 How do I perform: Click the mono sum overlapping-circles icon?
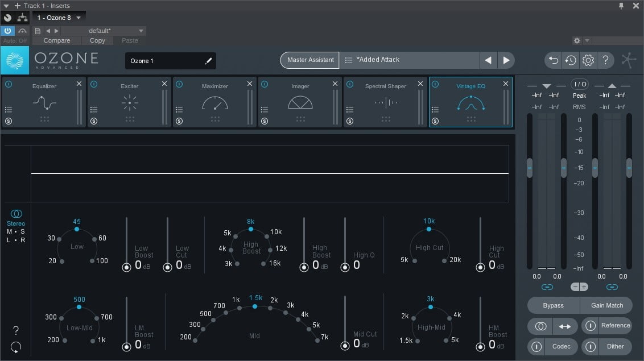[x=540, y=326]
